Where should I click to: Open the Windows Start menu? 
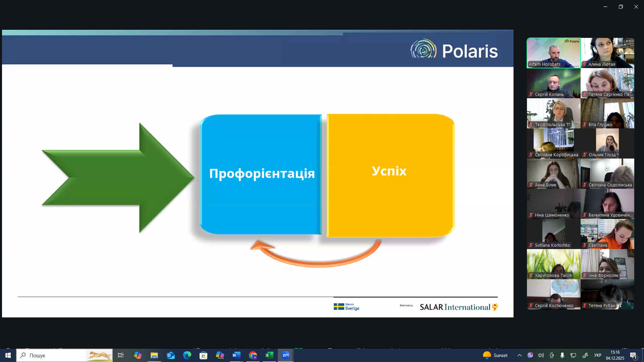point(8,355)
